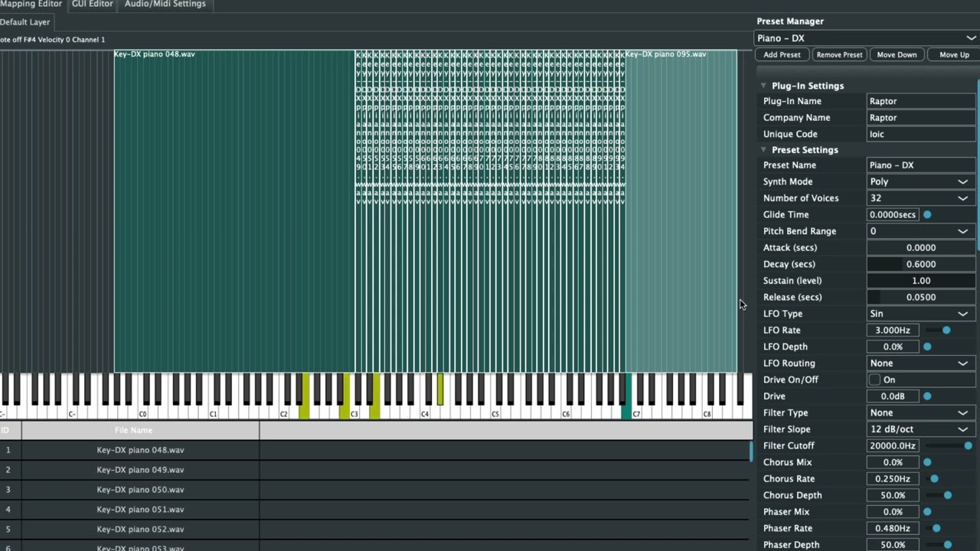This screenshot has height=551, width=980.
Task: Enable the Drive On/Off checkbox
Action: (x=874, y=380)
